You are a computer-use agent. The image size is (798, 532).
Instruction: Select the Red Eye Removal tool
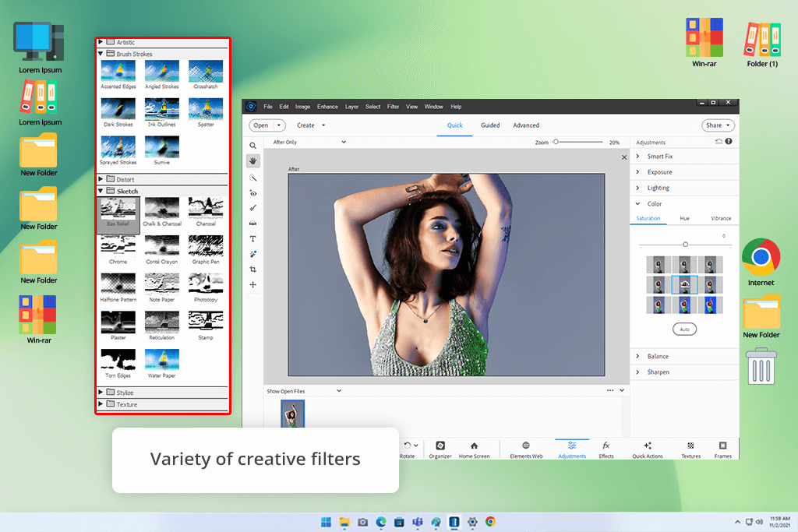point(252,192)
